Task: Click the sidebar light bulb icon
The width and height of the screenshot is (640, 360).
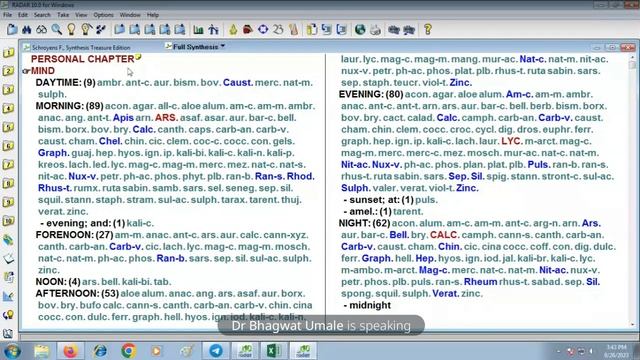Action: [8, 315]
